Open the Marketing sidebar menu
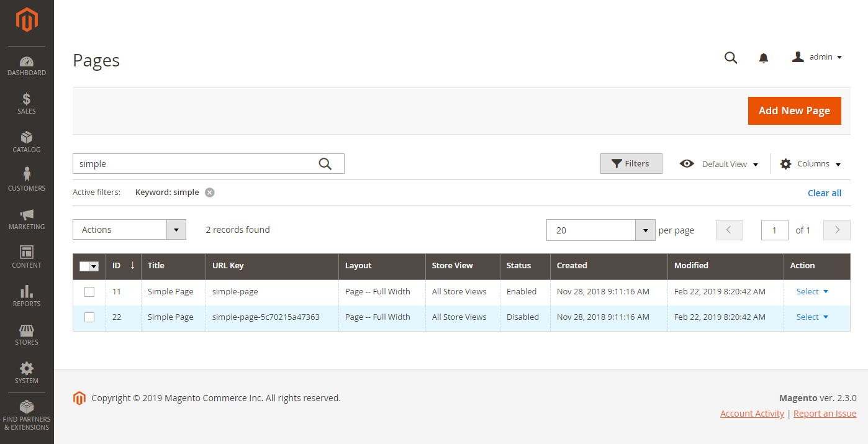 click(x=27, y=220)
